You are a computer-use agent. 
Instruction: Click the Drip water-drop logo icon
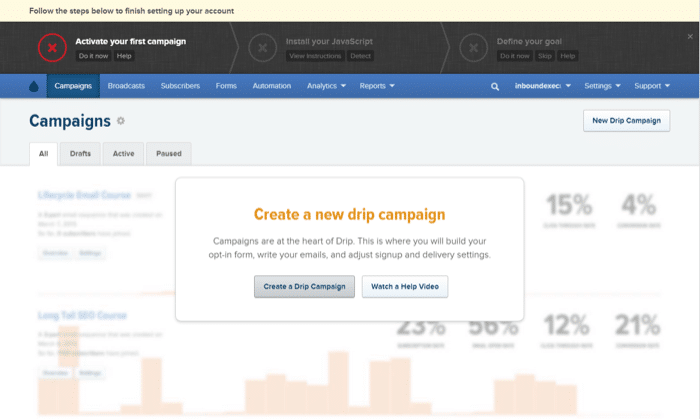click(36, 86)
